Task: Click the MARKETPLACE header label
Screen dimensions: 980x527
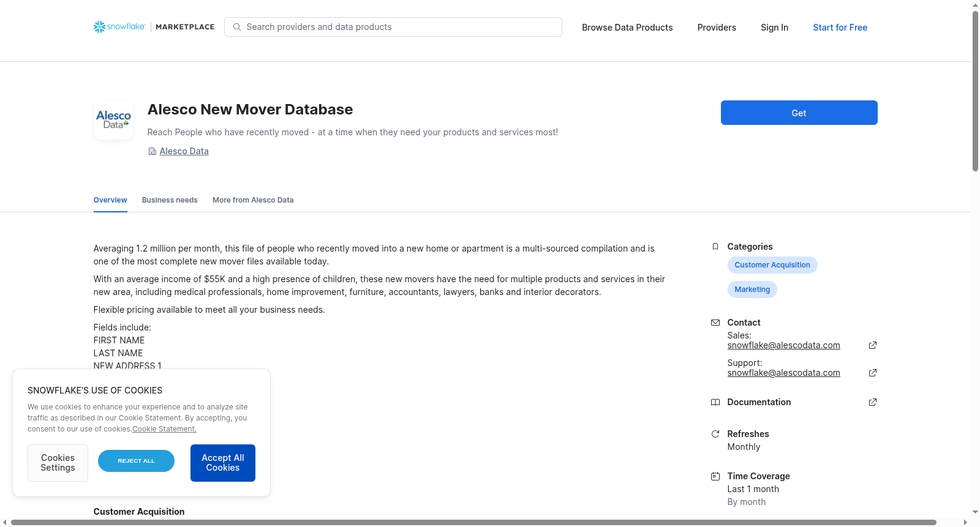Action: click(185, 27)
